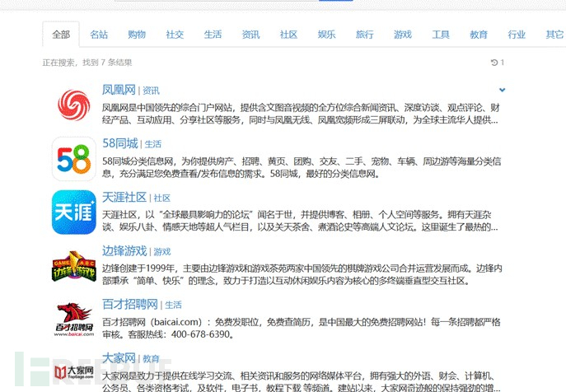
Task: Click the 百才招聘网 horse logo
Action: click(x=74, y=320)
